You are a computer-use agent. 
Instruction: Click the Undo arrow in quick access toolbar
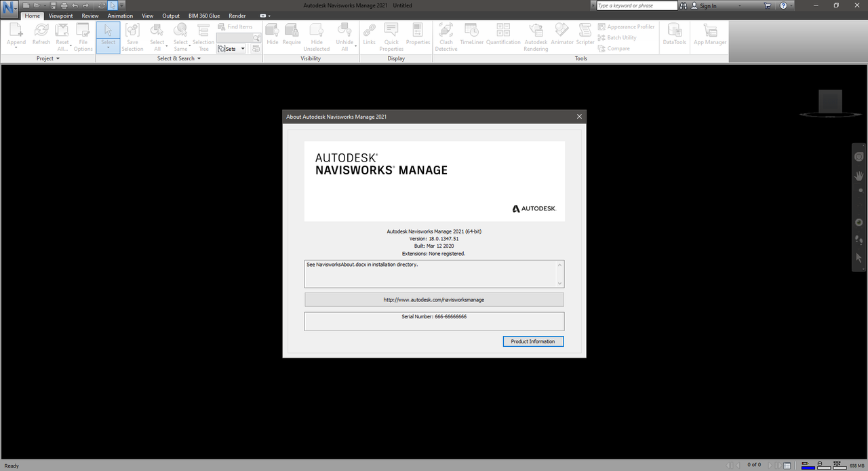75,5
